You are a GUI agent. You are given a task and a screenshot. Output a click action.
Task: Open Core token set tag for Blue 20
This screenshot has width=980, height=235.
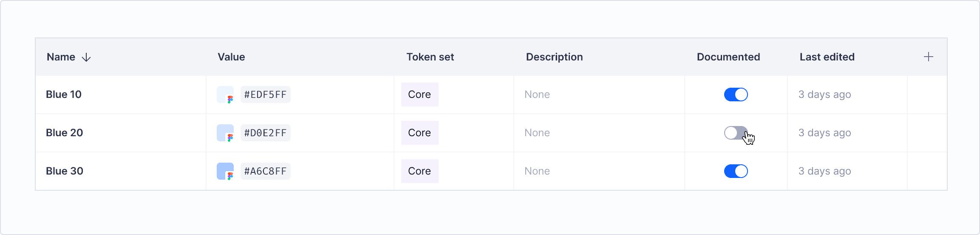(x=419, y=133)
